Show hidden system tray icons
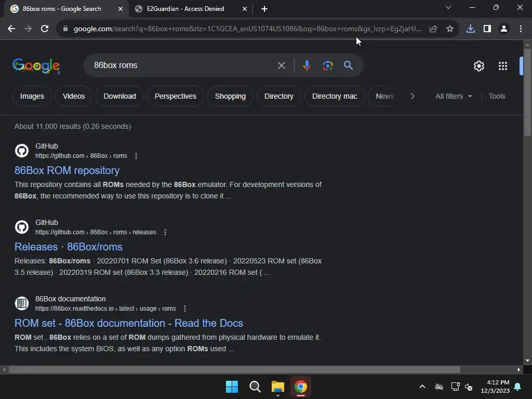The width and height of the screenshot is (532, 399). pos(422,387)
